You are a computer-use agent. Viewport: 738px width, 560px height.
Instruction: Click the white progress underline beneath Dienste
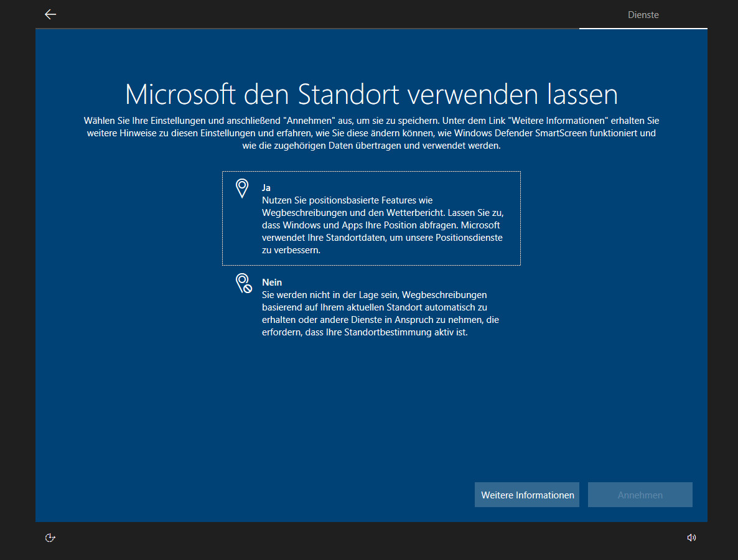tap(643, 28)
